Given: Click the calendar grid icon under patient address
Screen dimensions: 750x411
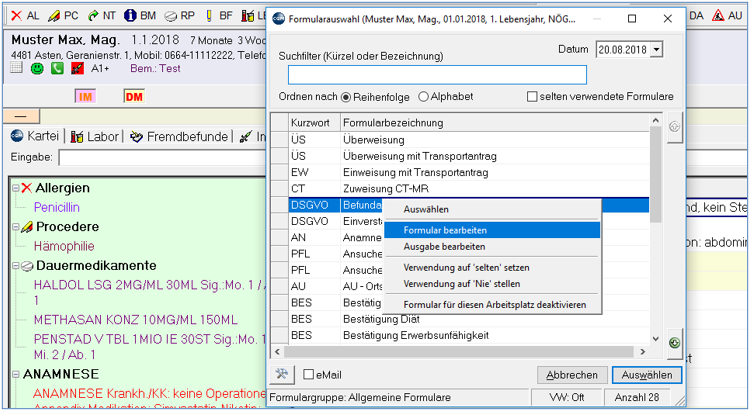Looking at the screenshot, I should [x=17, y=67].
